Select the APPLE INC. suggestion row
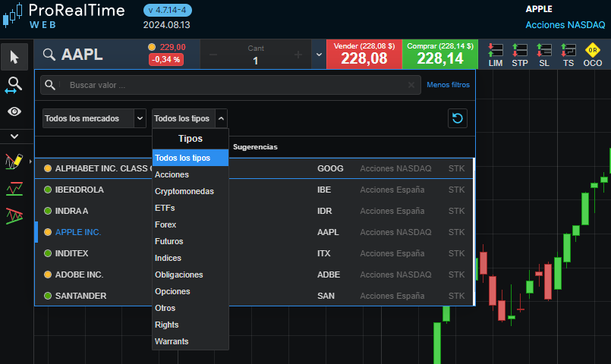Viewport: 611px width, 364px height. (254, 232)
